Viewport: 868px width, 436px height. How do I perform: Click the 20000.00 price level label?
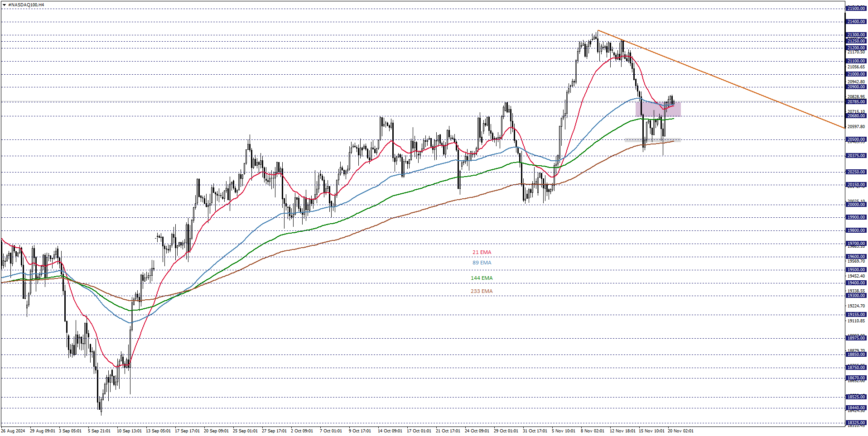pos(856,205)
